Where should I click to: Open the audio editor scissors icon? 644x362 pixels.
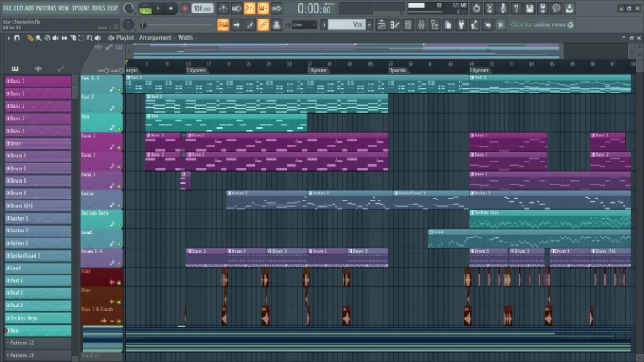(490, 8)
